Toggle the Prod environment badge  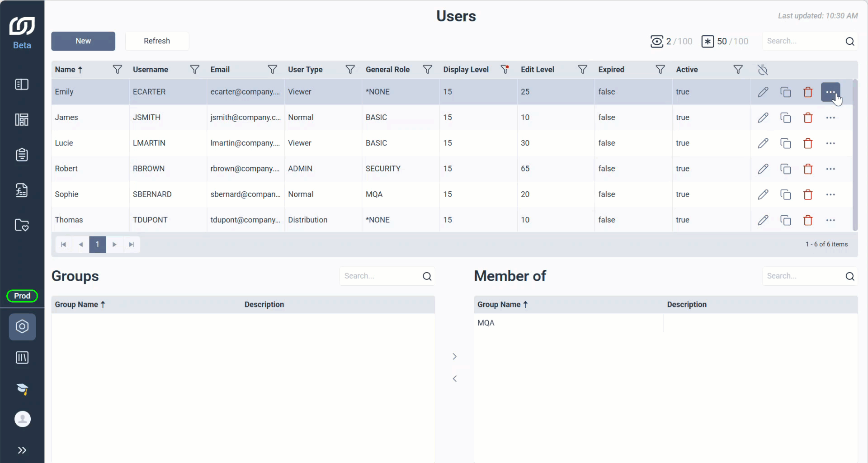pos(22,296)
